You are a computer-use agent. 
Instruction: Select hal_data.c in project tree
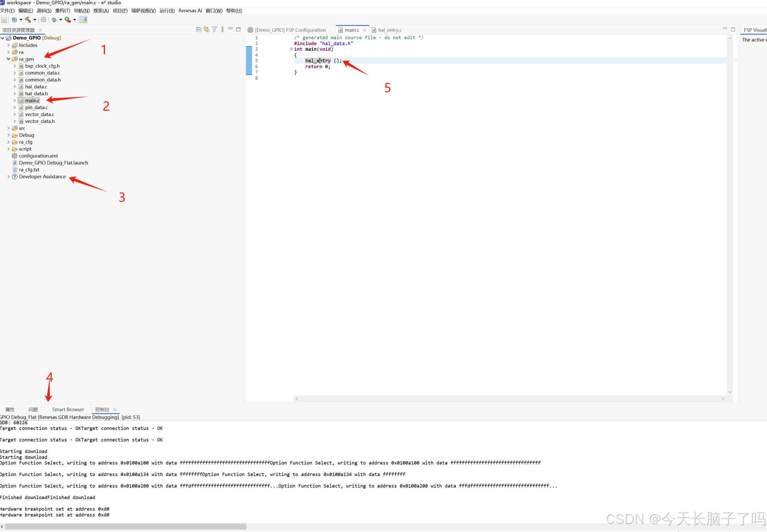[x=36, y=87]
